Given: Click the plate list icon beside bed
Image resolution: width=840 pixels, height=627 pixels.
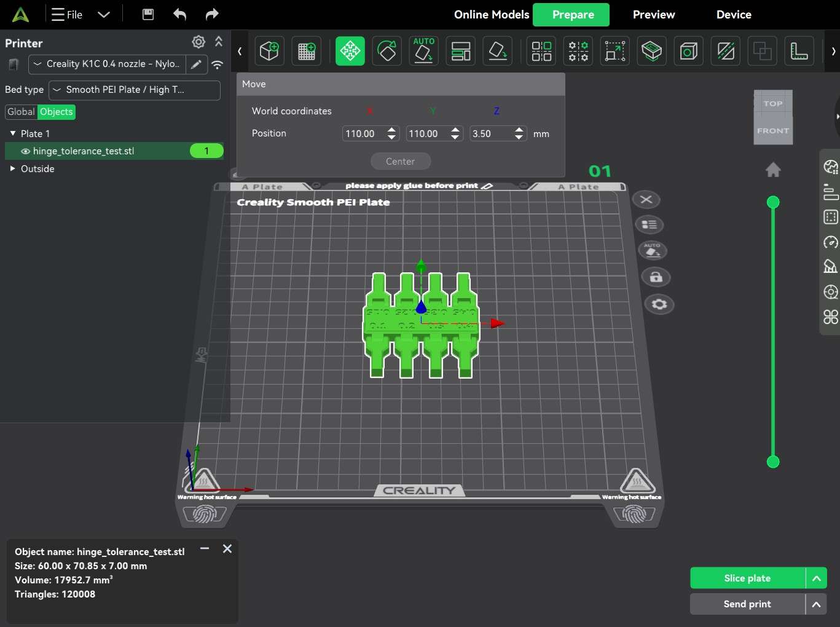Looking at the screenshot, I should [649, 225].
